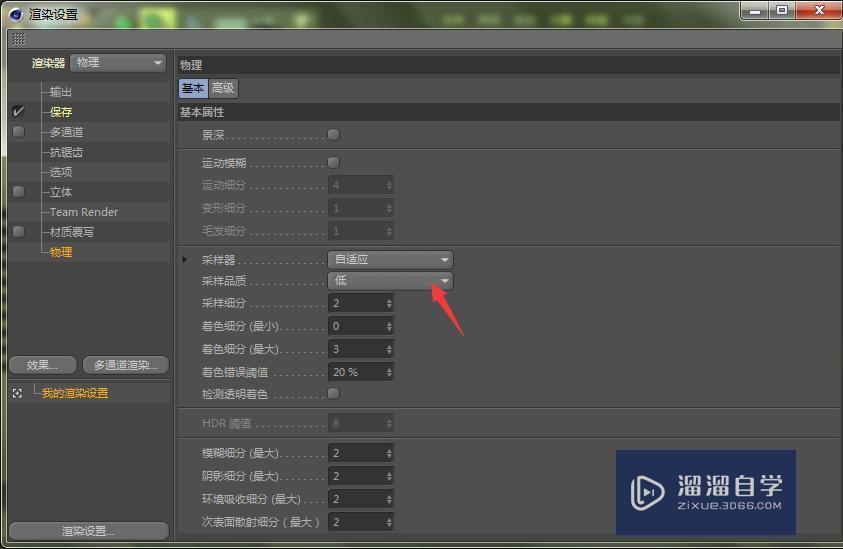The height and width of the screenshot is (549, 843).
Task: Maximize the 渲染设置 window
Action: (782, 10)
